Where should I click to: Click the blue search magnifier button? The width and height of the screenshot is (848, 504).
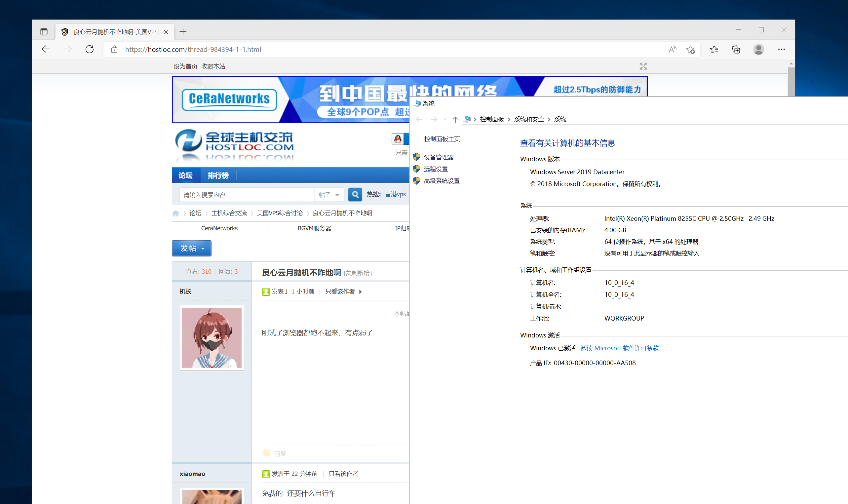tap(355, 194)
